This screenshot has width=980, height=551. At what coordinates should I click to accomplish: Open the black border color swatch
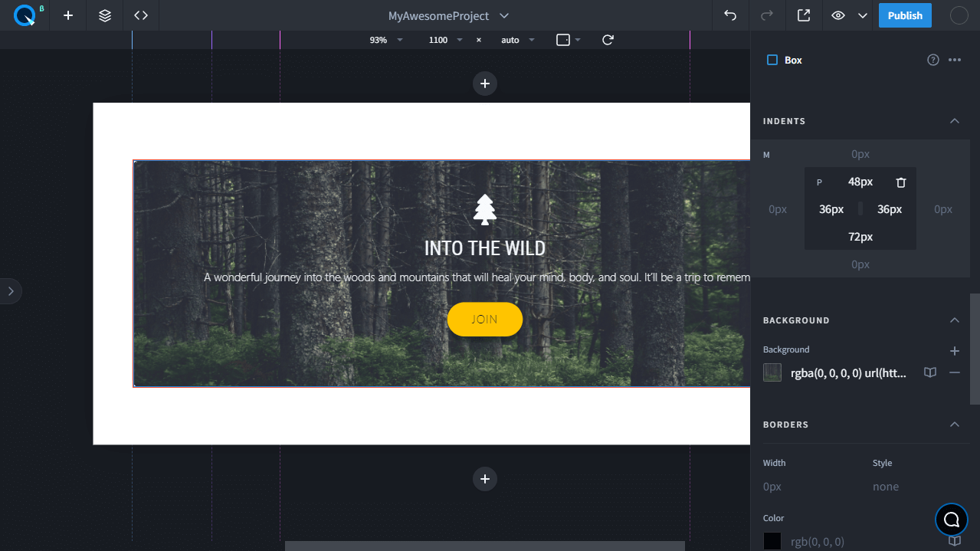tap(772, 541)
